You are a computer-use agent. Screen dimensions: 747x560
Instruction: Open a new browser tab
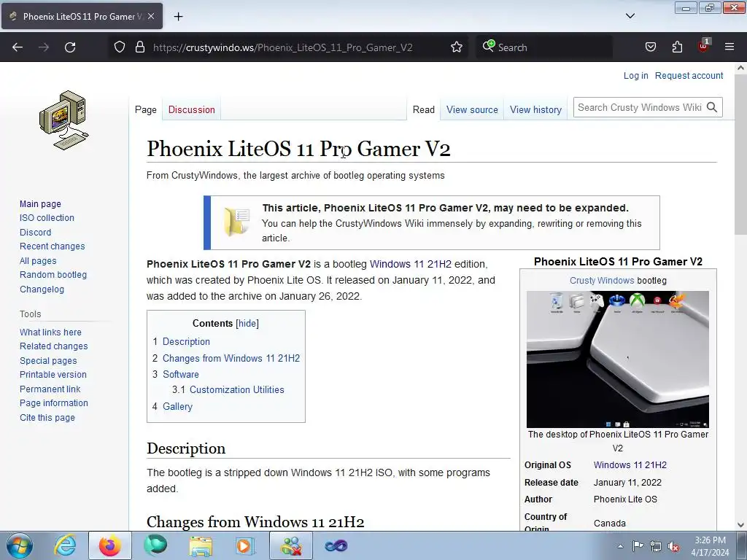(x=178, y=17)
